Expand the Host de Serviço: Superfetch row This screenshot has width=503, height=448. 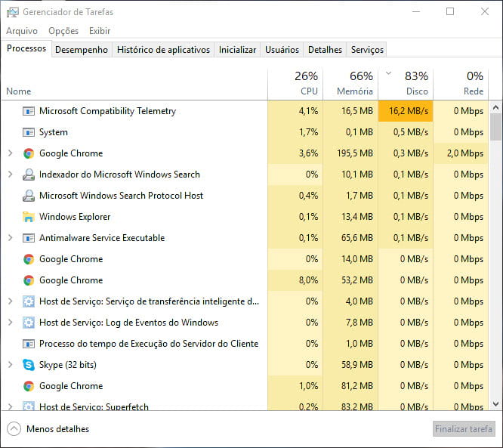click(11, 406)
